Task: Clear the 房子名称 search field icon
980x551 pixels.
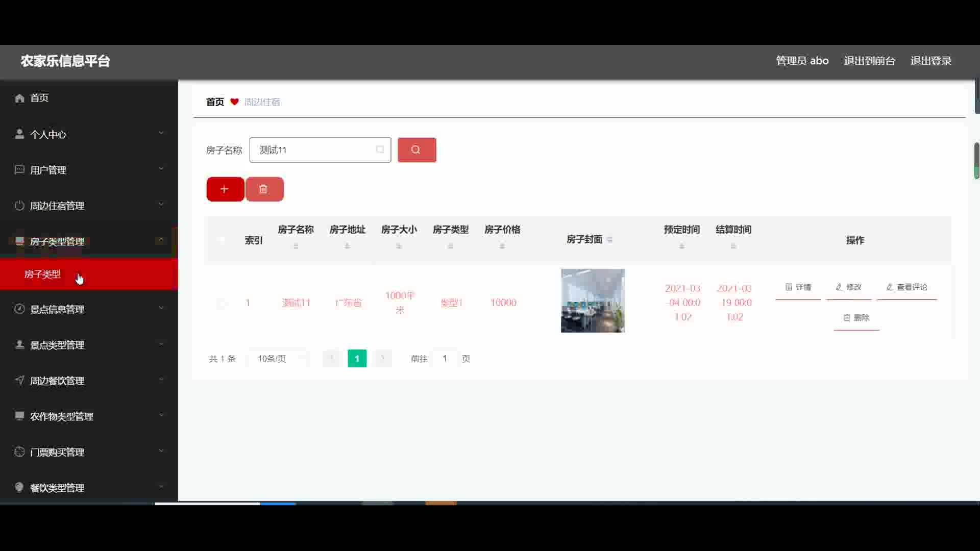Action: tap(380, 149)
